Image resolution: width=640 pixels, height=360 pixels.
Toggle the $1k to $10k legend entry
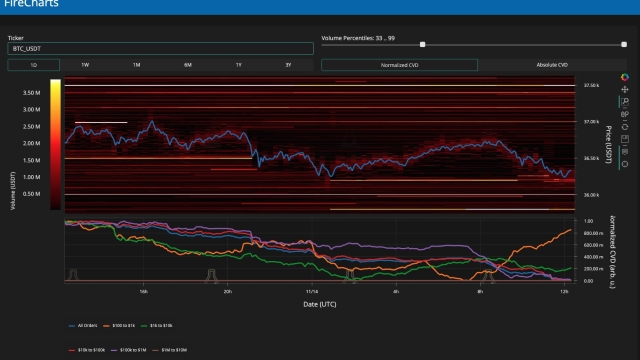coord(157,326)
